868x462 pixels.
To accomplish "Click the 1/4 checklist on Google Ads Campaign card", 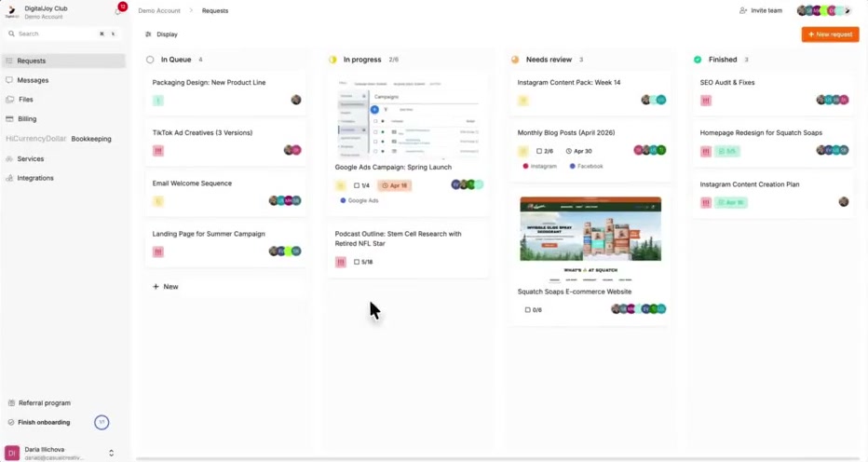I will [x=361, y=185].
